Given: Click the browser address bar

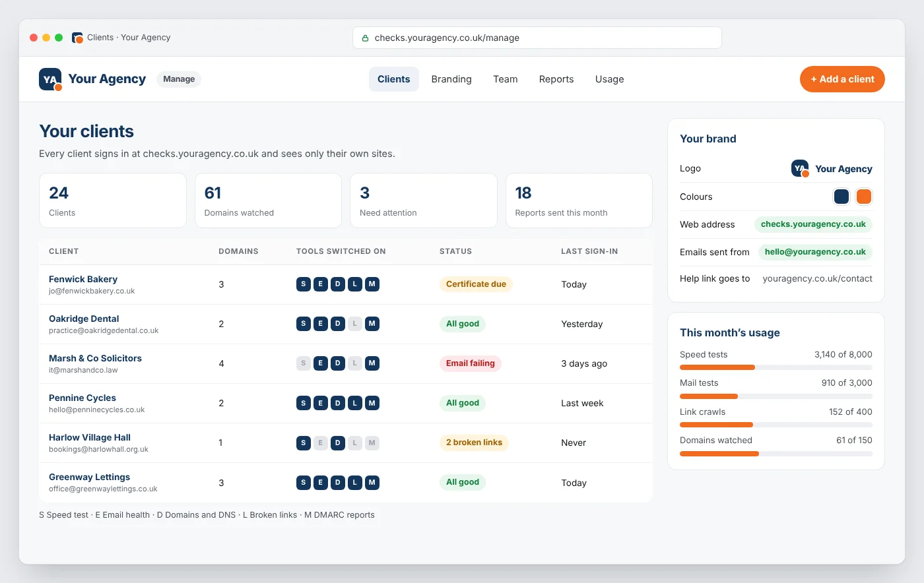Looking at the screenshot, I should 537,38.
